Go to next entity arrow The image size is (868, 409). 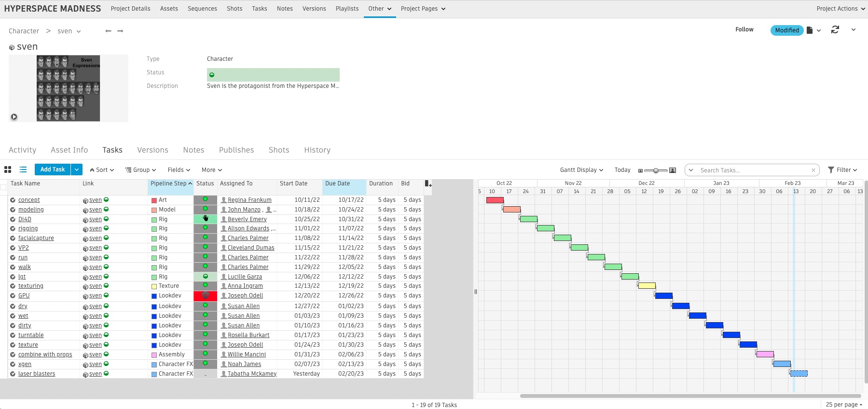120,31
